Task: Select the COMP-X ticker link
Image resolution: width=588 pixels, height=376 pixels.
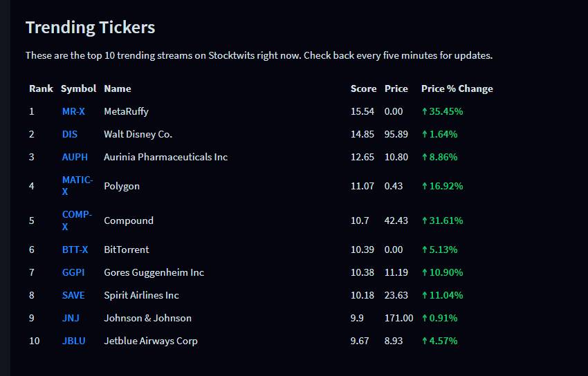Action: point(77,220)
